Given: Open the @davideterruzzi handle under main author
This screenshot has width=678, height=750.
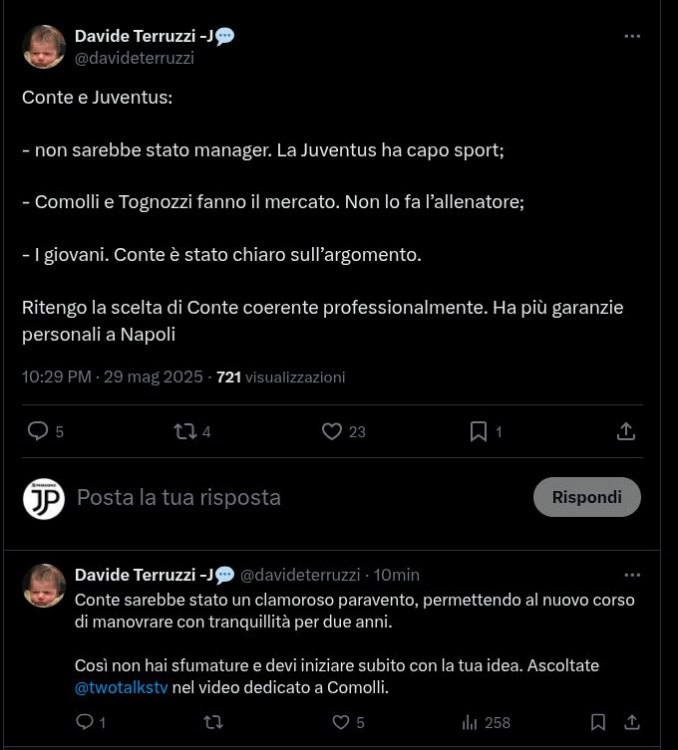Looking at the screenshot, I should tap(134, 58).
